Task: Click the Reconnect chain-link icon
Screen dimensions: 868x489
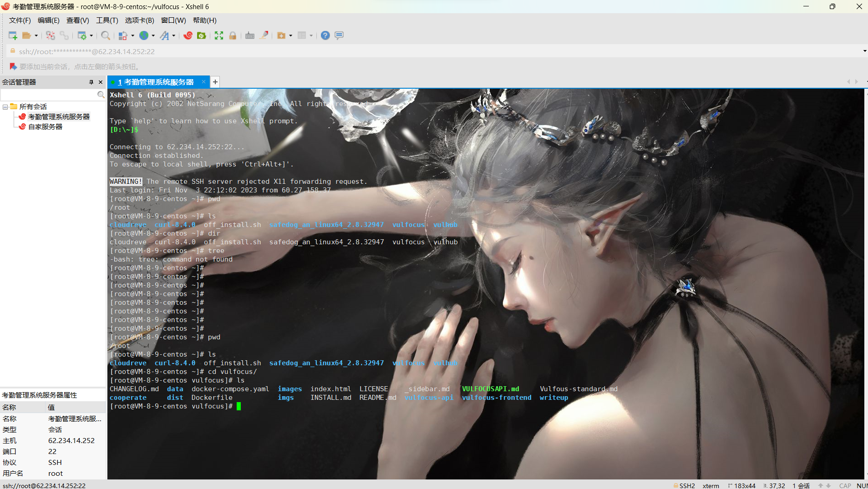Action: point(64,35)
